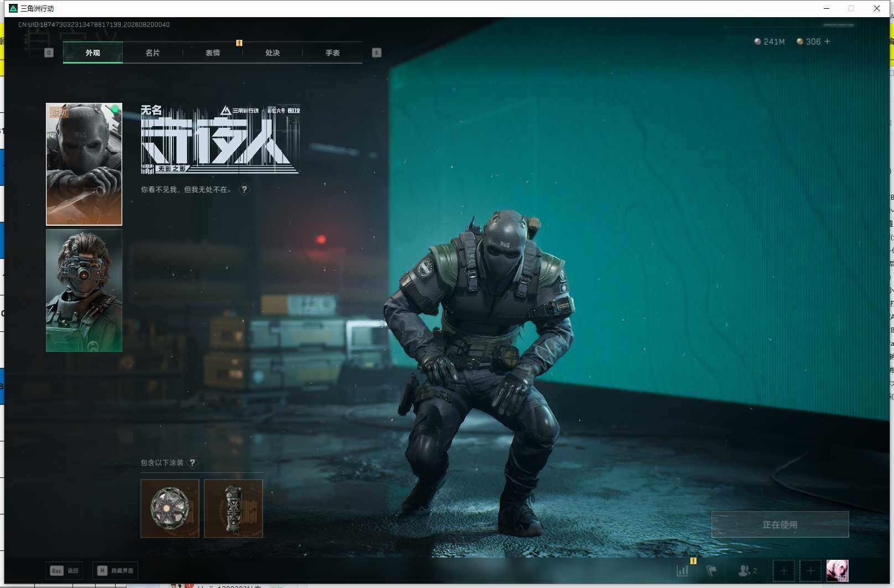
Task: Close the 三角洲行动 window
Action: (877, 8)
